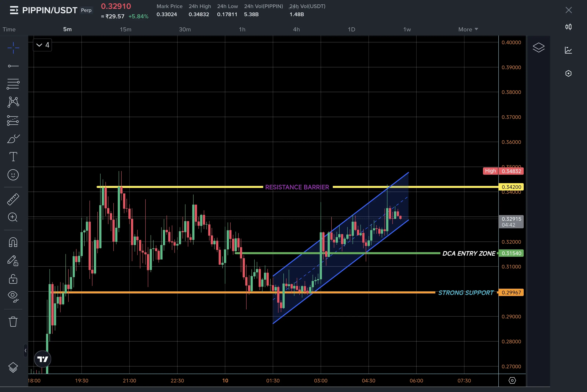Viewport: 587px width, 392px height.
Task: Switch to the 1D timeframe
Action: tap(351, 29)
